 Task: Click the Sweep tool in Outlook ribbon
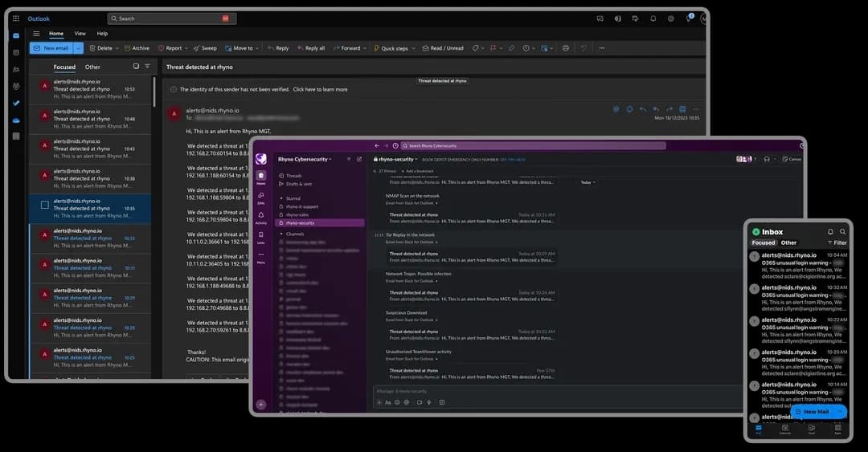point(205,48)
